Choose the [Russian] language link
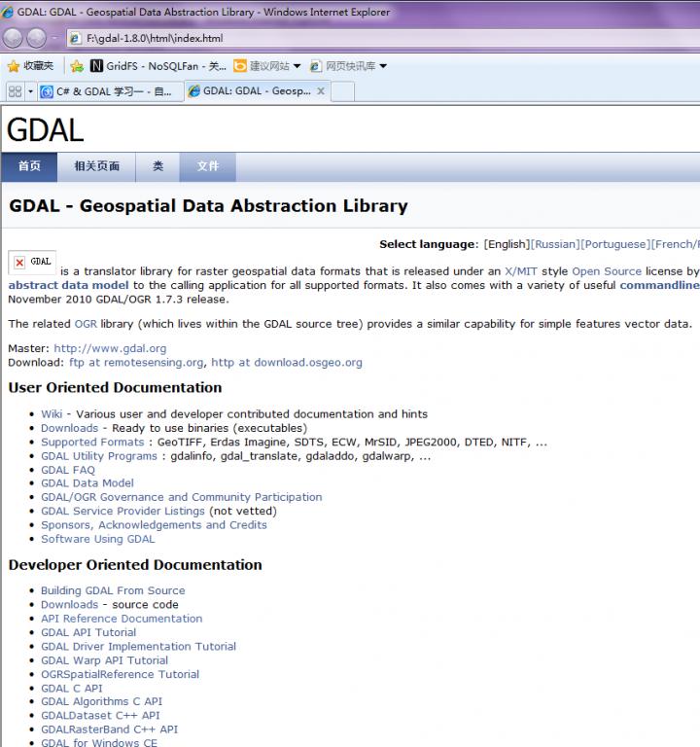Viewport: 700px width, 747px height. [x=555, y=244]
